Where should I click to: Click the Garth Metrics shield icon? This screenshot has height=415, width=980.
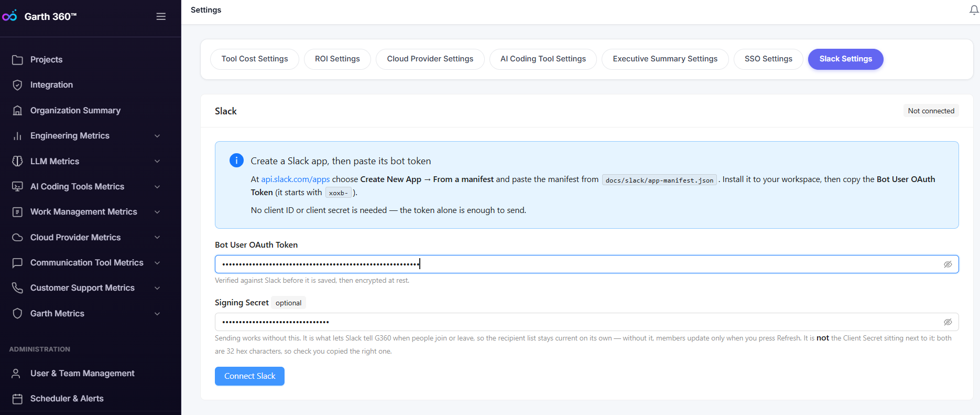[17, 313]
